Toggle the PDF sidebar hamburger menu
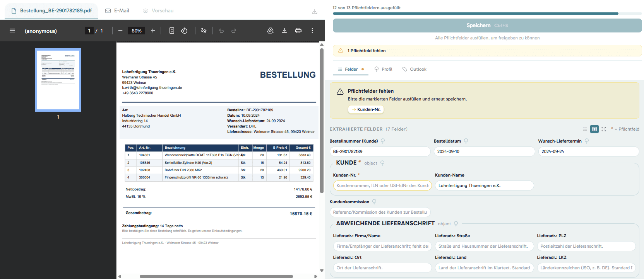The height and width of the screenshot is (279, 644). click(x=12, y=31)
